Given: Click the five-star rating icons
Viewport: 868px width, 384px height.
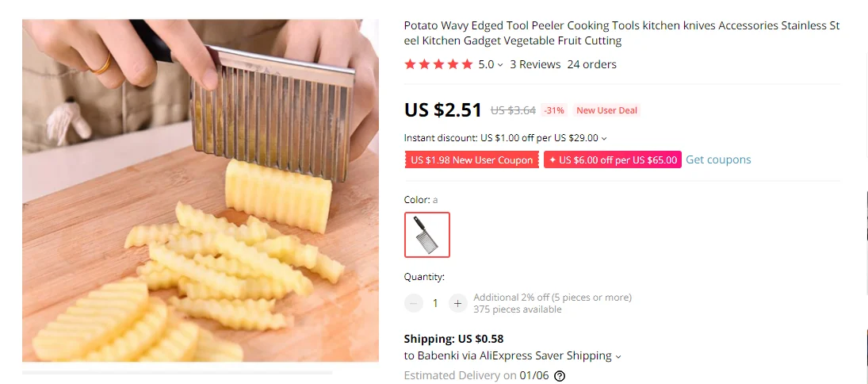Looking at the screenshot, I should pyautogui.click(x=438, y=64).
